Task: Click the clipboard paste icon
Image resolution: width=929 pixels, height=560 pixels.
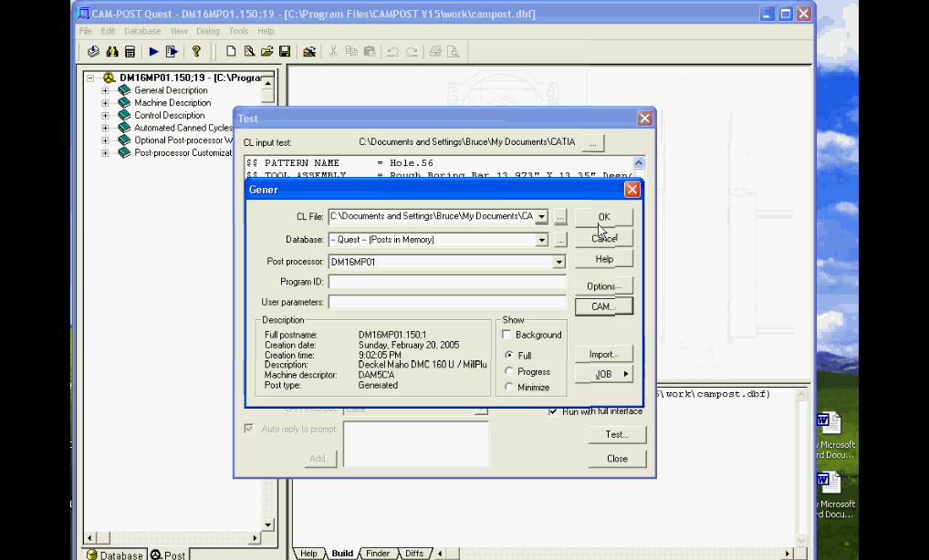Action: (x=369, y=51)
